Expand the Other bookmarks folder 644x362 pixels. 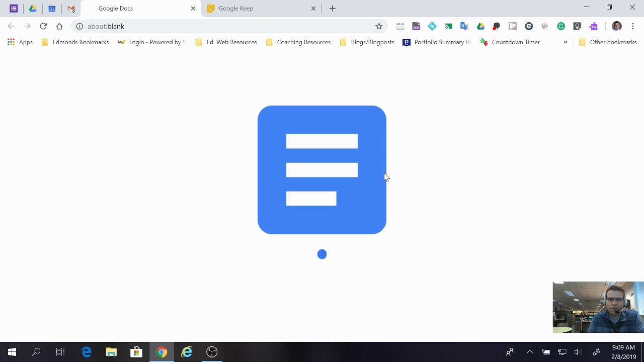click(x=608, y=42)
